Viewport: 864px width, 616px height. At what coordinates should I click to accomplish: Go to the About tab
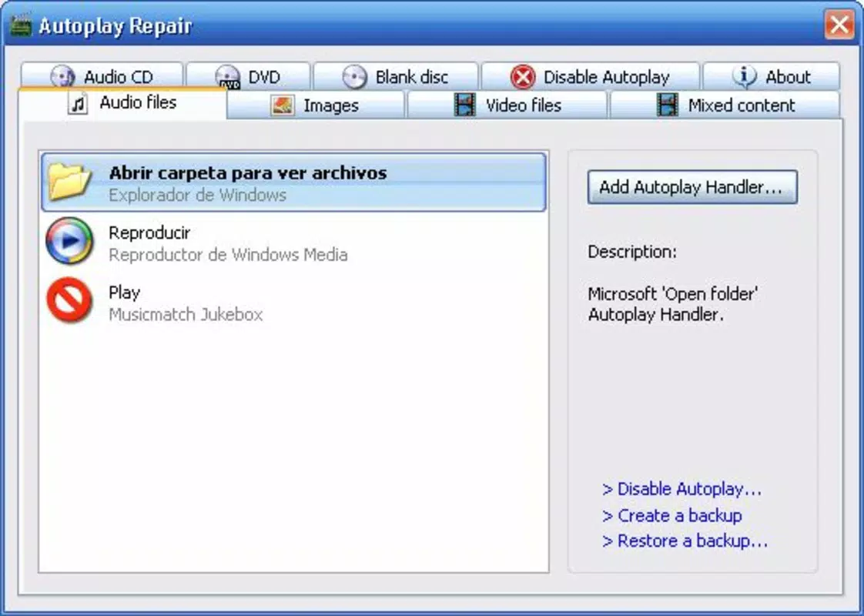click(772, 76)
